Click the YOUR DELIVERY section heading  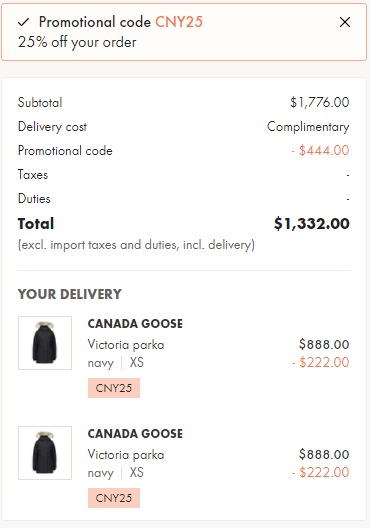coord(70,294)
